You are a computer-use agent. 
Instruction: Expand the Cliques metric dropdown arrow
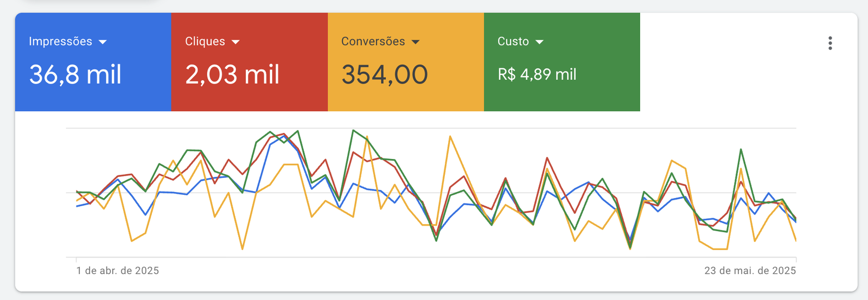235,42
